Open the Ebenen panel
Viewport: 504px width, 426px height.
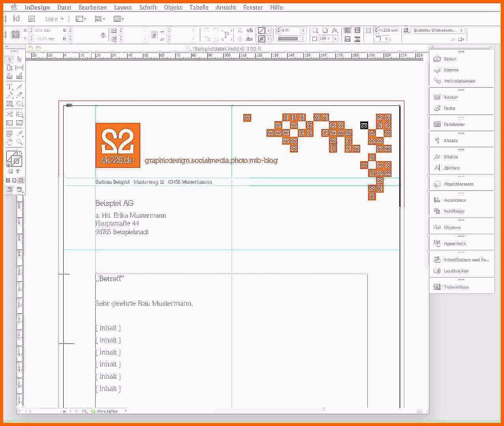pos(451,70)
